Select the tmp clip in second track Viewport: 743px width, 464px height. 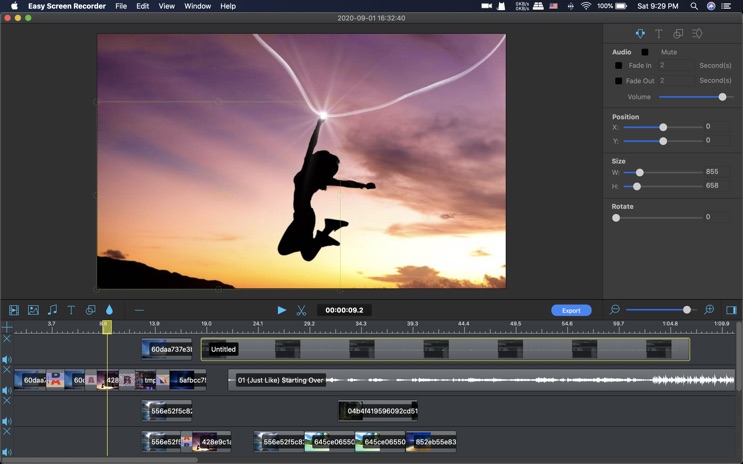tap(145, 380)
